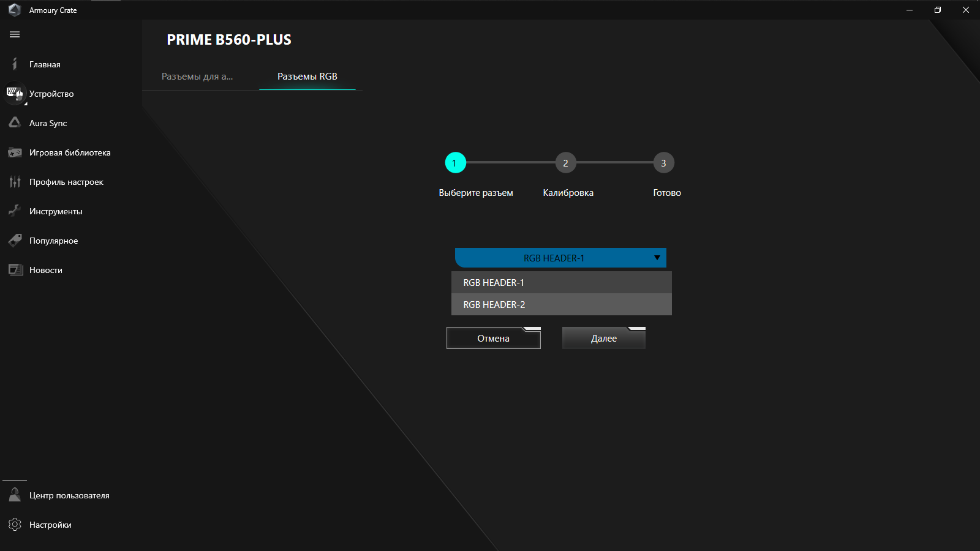
Task: Click the Новости news icon
Action: point(15,270)
